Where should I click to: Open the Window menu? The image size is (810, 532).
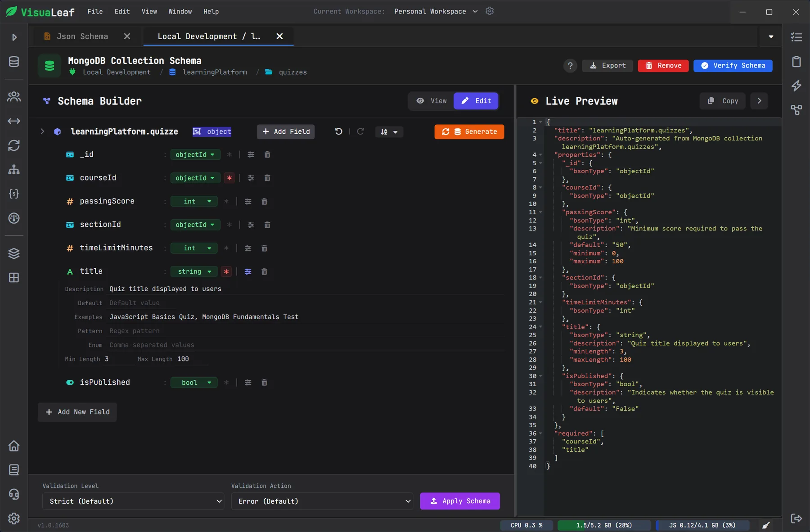tap(180, 11)
